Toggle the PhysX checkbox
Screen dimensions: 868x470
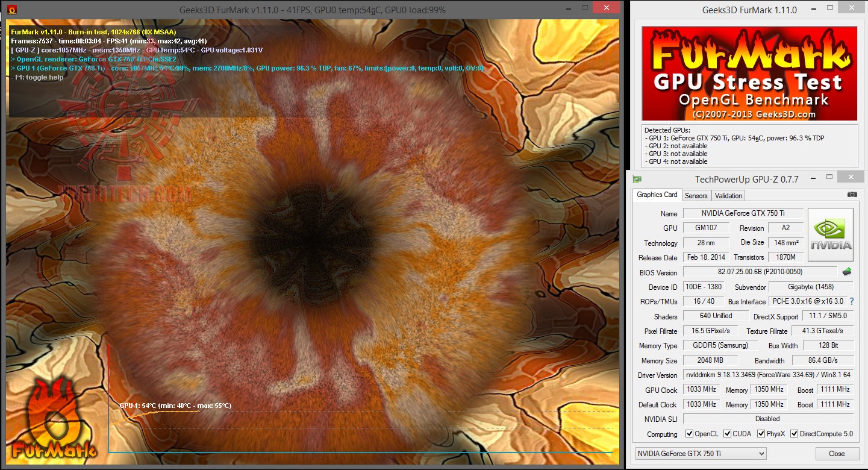click(761, 434)
